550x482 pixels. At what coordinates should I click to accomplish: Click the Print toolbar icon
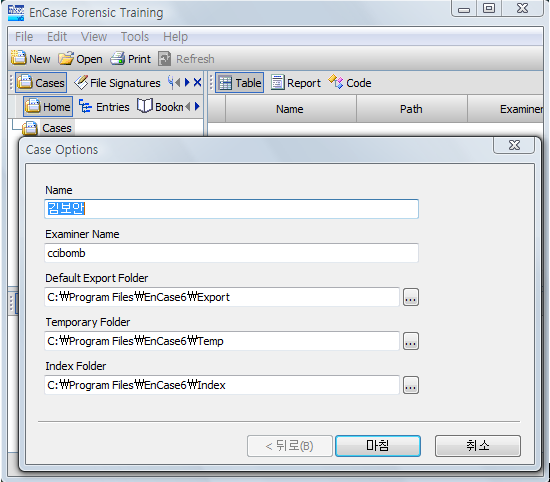[118, 59]
